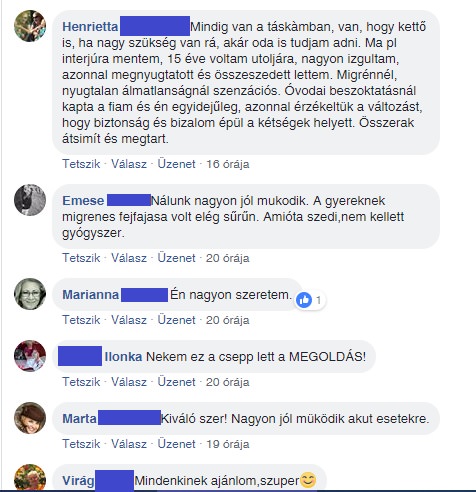Open Henrietta's profile picture
The width and height of the screenshot is (476, 492).
tap(30, 26)
